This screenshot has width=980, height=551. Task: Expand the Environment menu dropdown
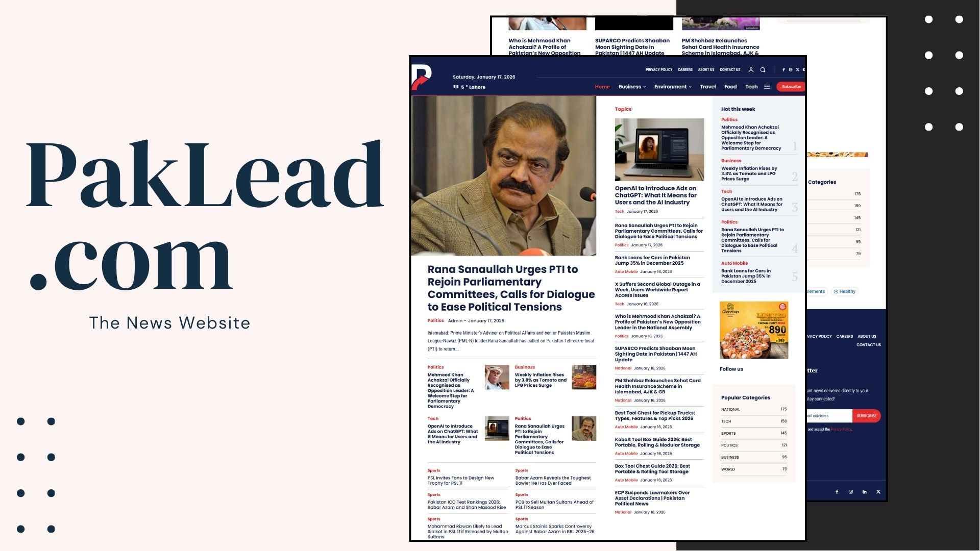point(673,87)
